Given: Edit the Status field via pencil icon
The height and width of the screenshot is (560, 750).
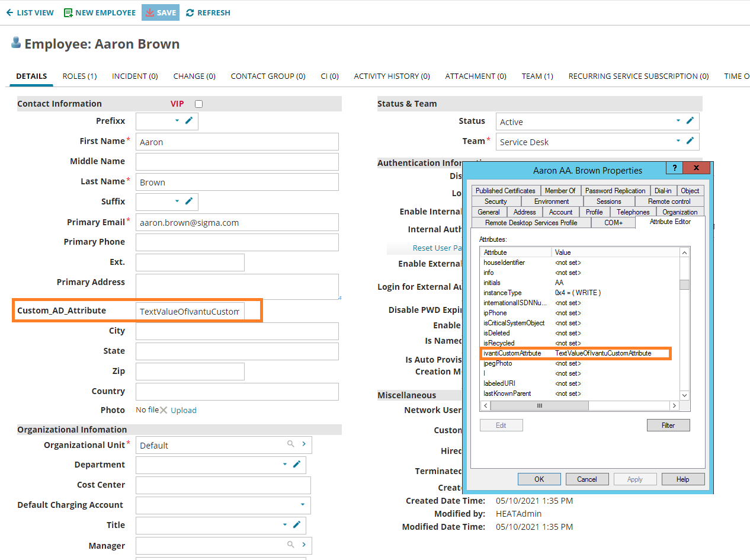Looking at the screenshot, I should pos(689,120).
